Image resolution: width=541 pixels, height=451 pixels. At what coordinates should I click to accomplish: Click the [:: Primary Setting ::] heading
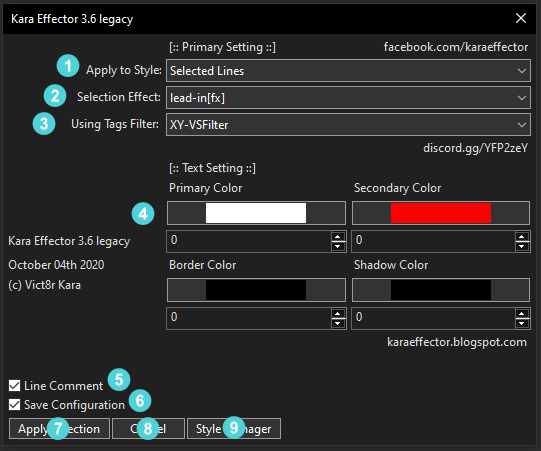[x=223, y=47]
